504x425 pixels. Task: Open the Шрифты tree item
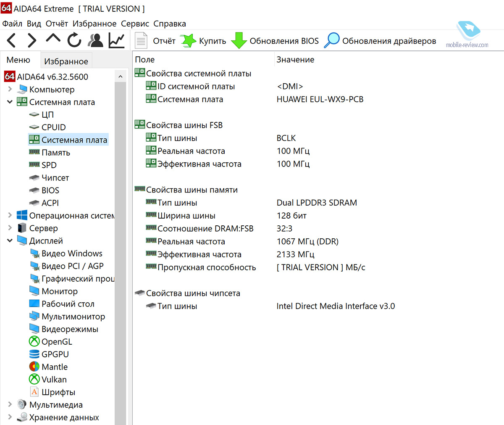pyautogui.click(x=52, y=392)
